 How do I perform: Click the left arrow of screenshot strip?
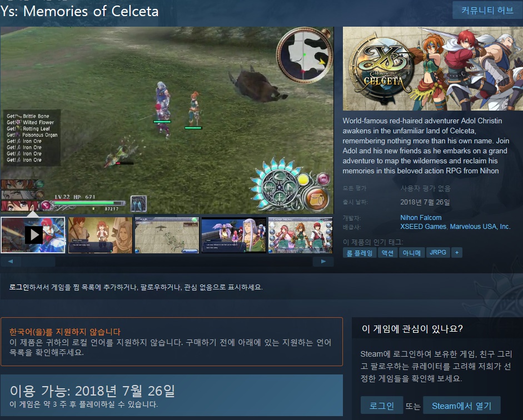click(11, 261)
